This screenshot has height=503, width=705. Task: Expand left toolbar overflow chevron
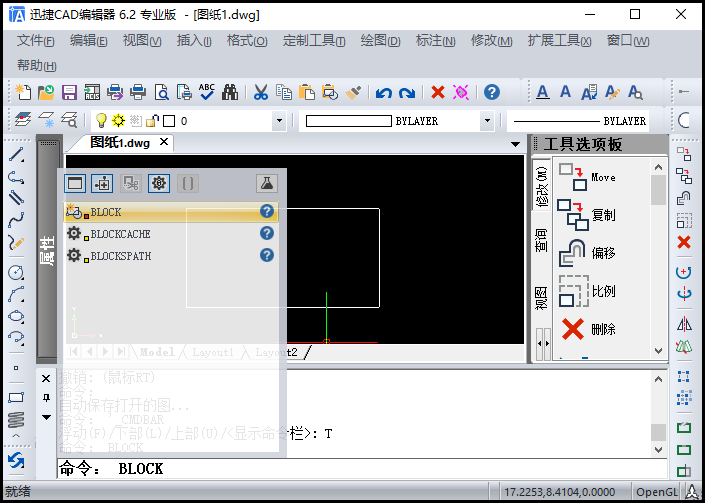16,435
